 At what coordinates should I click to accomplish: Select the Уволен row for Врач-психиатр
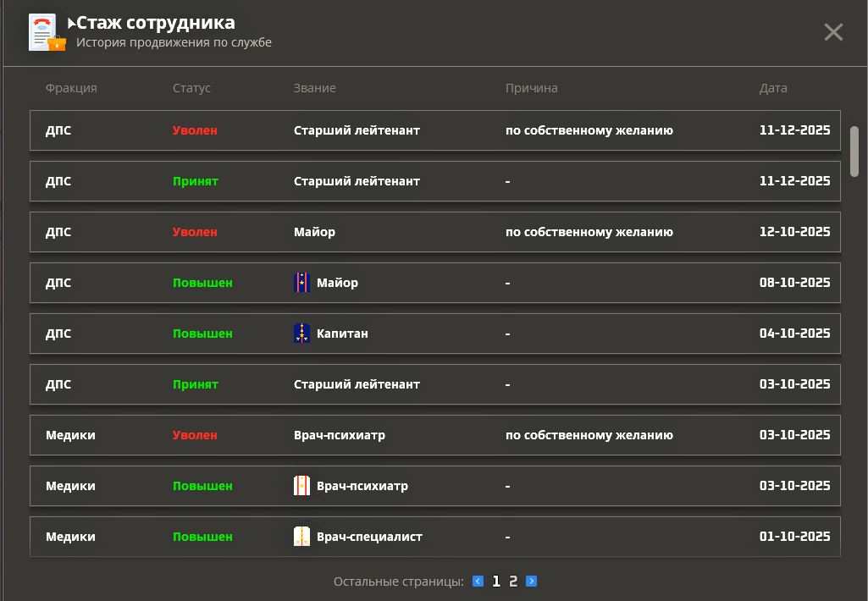(434, 435)
